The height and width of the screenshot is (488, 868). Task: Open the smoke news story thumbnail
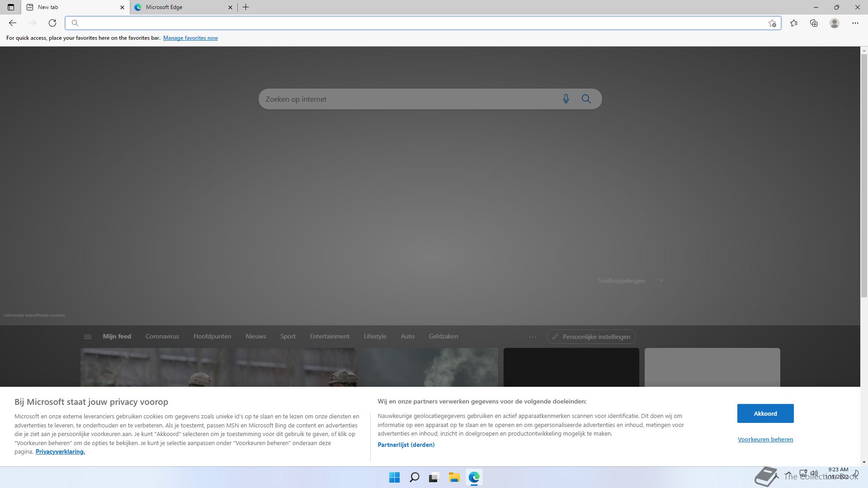coord(430,367)
